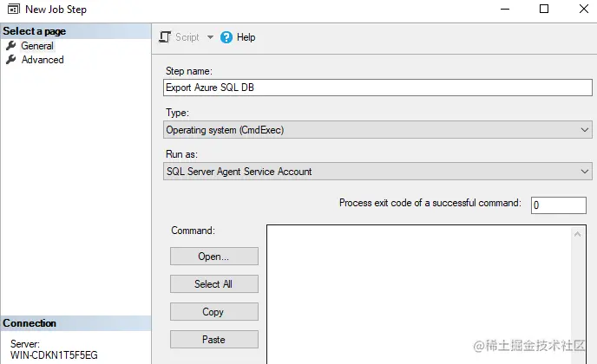Select the General page
Viewport: 597px width, 364px height.
click(x=37, y=46)
